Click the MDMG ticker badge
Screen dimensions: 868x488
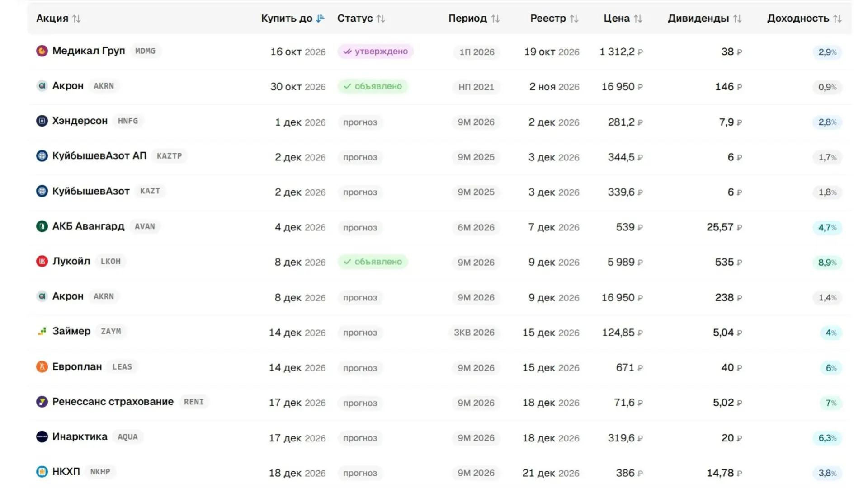click(x=145, y=51)
